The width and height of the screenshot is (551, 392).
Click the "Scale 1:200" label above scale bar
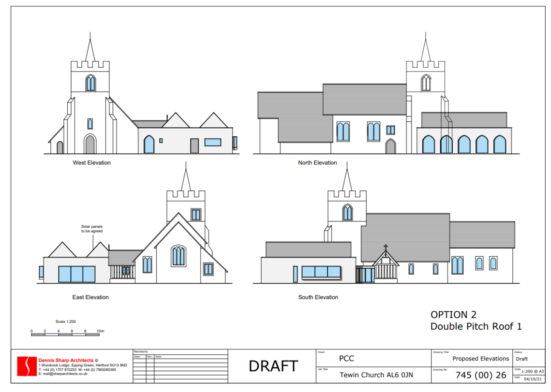[65, 321]
